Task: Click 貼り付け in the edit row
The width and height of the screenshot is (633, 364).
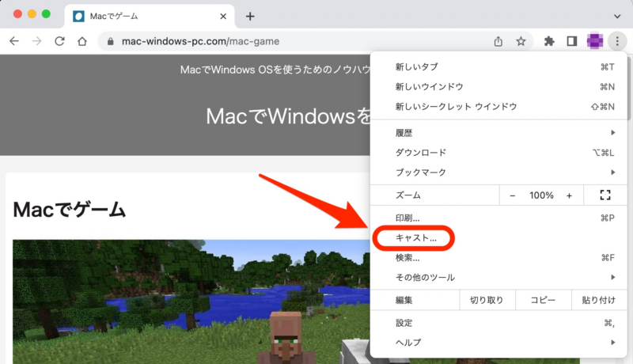Action: 599,300
